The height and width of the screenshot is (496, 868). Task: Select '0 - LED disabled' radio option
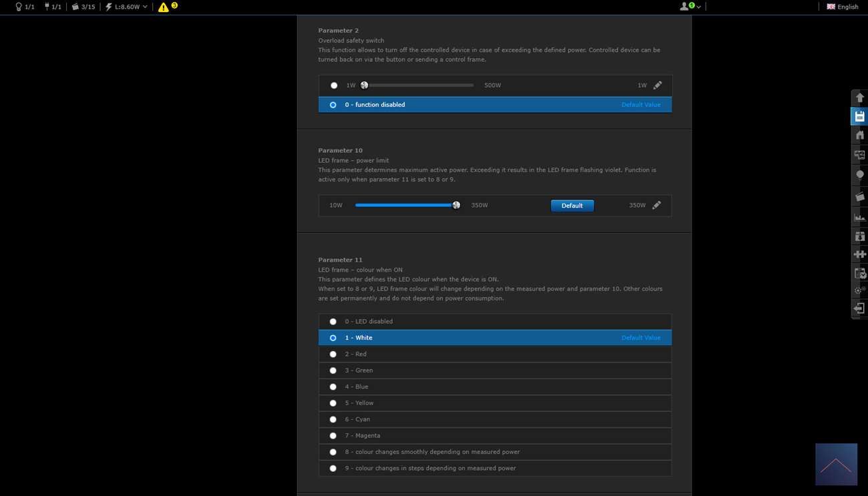pos(333,322)
